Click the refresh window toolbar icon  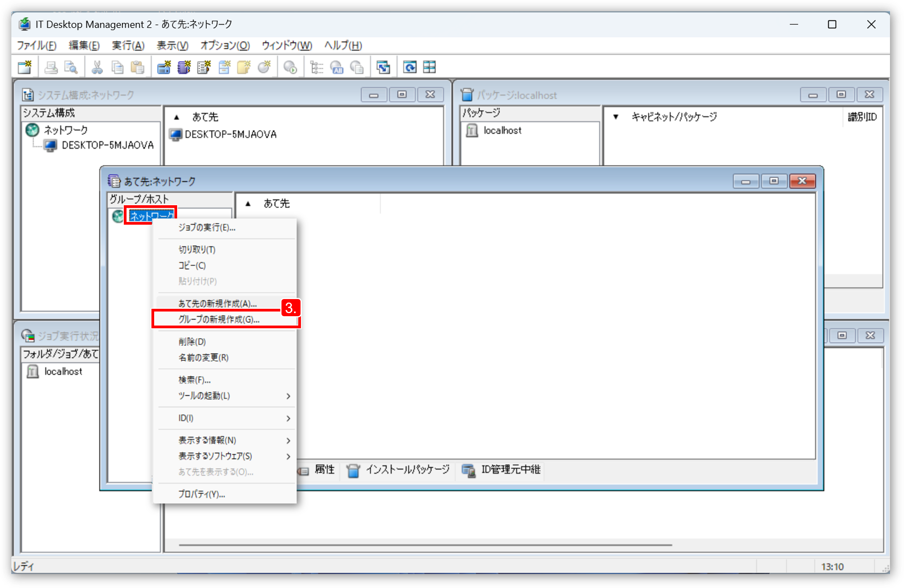pyautogui.click(x=410, y=67)
